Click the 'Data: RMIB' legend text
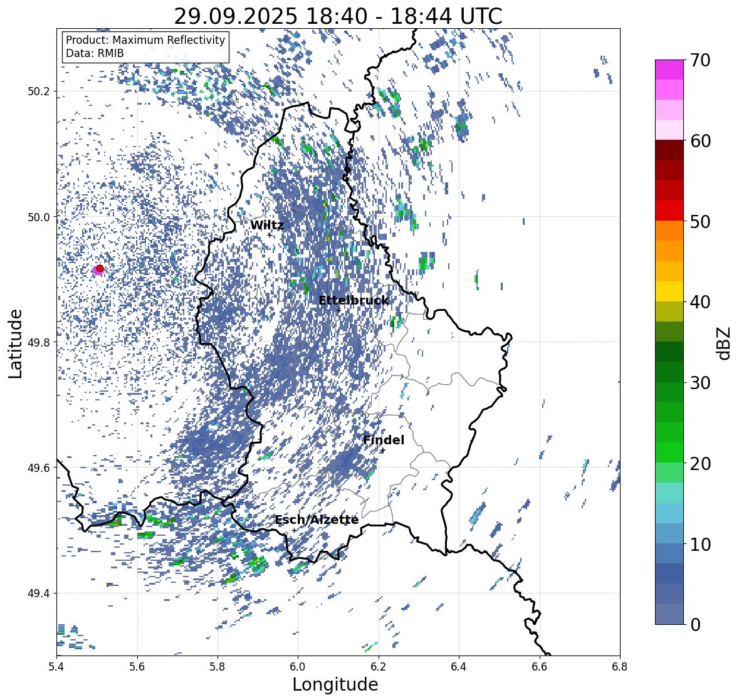Image resolution: width=739 pixels, height=700 pixels. (95, 53)
